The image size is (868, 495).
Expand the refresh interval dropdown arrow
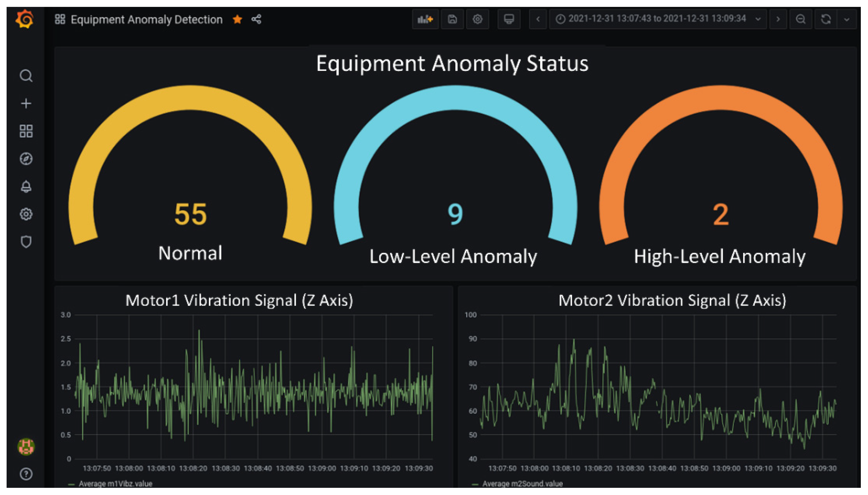846,20
